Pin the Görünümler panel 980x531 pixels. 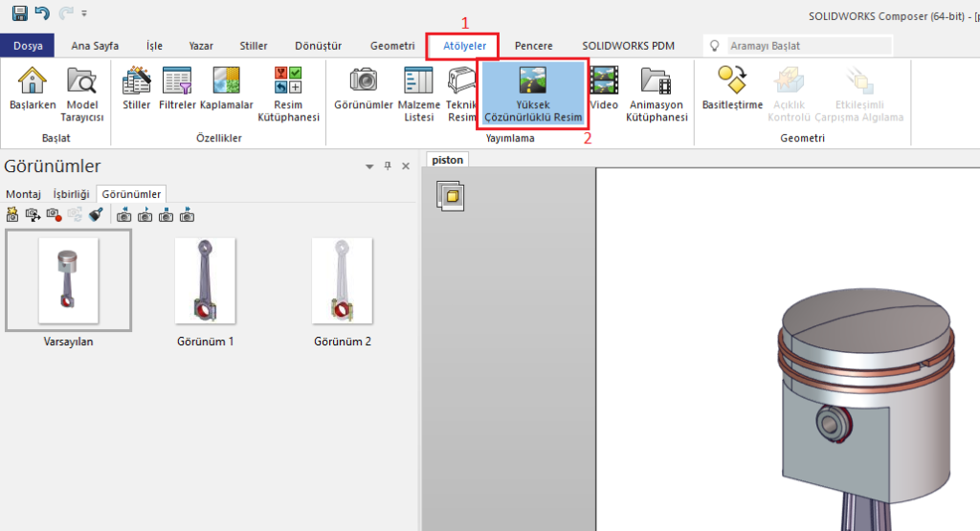pyautogui.click(x=388, y=166)
